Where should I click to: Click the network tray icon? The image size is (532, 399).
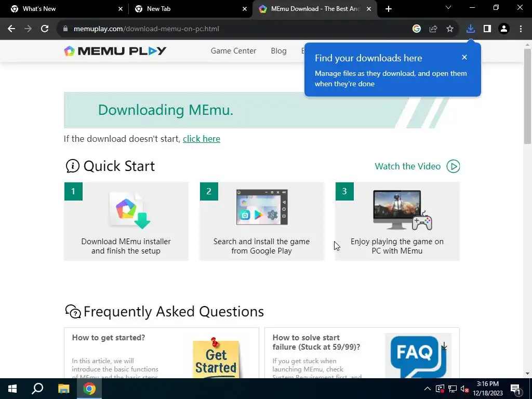tap(453, 389)
